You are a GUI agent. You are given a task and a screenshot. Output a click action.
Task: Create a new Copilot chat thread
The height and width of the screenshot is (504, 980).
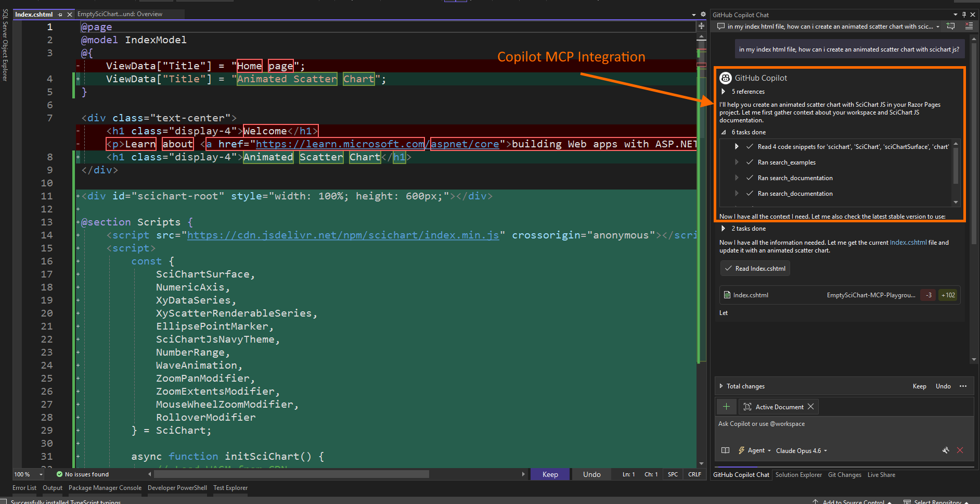[951, 26]
